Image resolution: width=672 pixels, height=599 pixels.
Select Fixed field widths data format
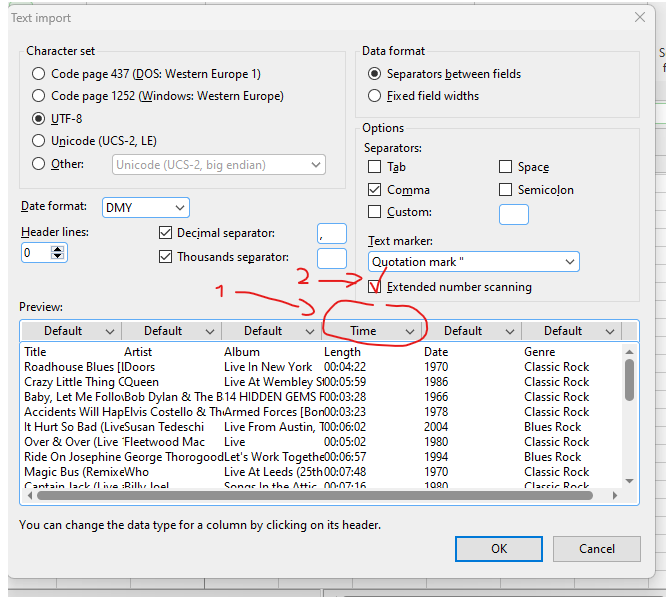tap(376, 96)
